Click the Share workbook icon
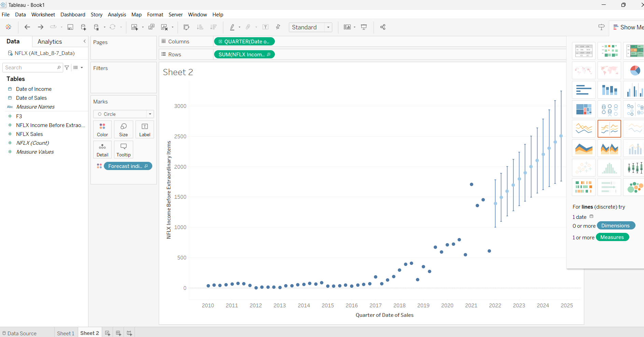 pos(383,27)
